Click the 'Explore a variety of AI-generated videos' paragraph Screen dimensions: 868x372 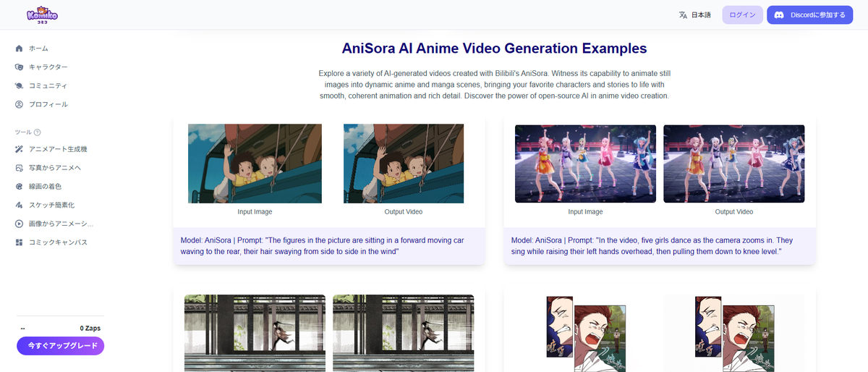tap(494, 85)
